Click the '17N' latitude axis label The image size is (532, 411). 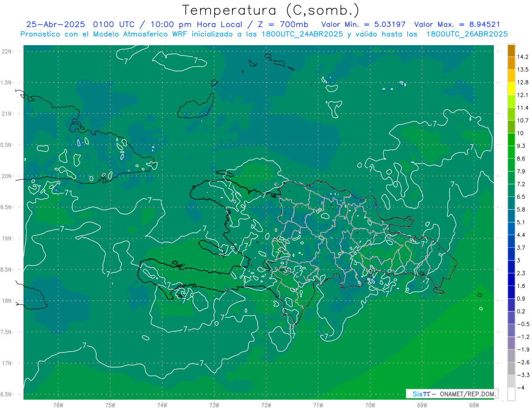7,364
